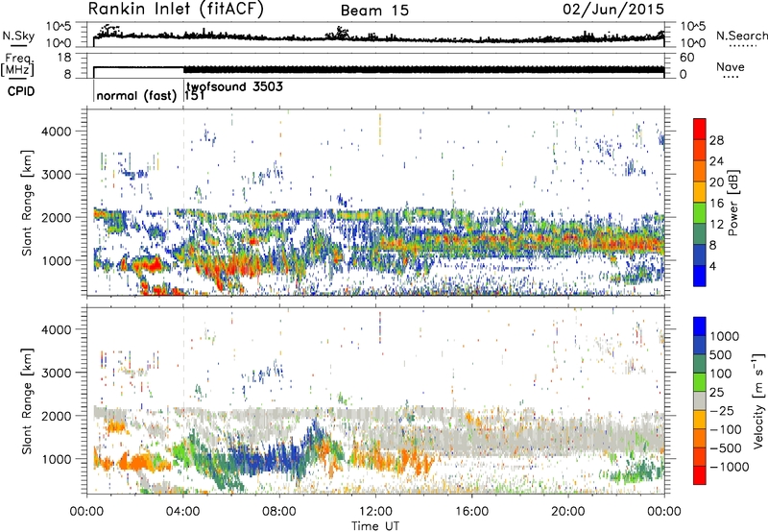Click the '28' power colorbar label
Screen dimensions: 768x532
click(716, 140)
